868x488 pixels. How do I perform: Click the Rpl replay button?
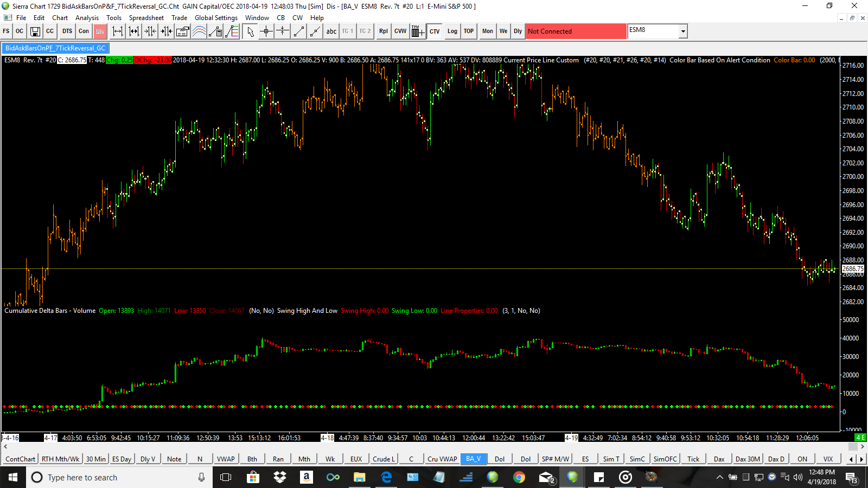pyautogui.click(x=384, y=31)
